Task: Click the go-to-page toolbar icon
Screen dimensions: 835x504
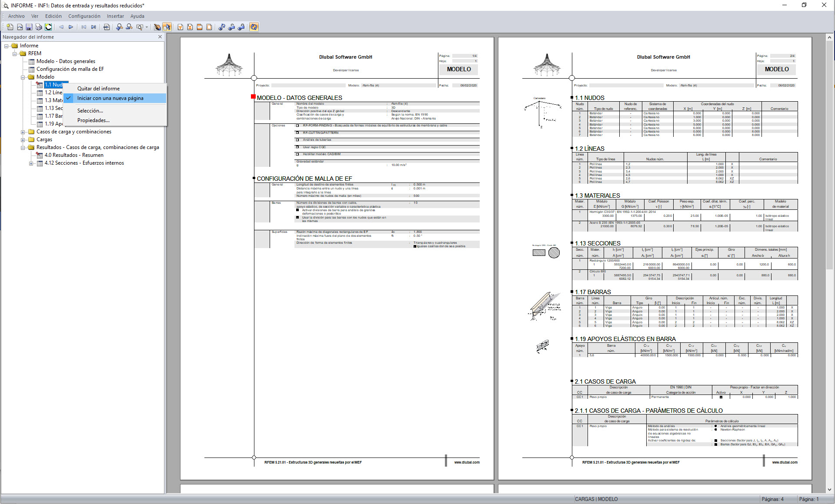Action: point(107,27)
